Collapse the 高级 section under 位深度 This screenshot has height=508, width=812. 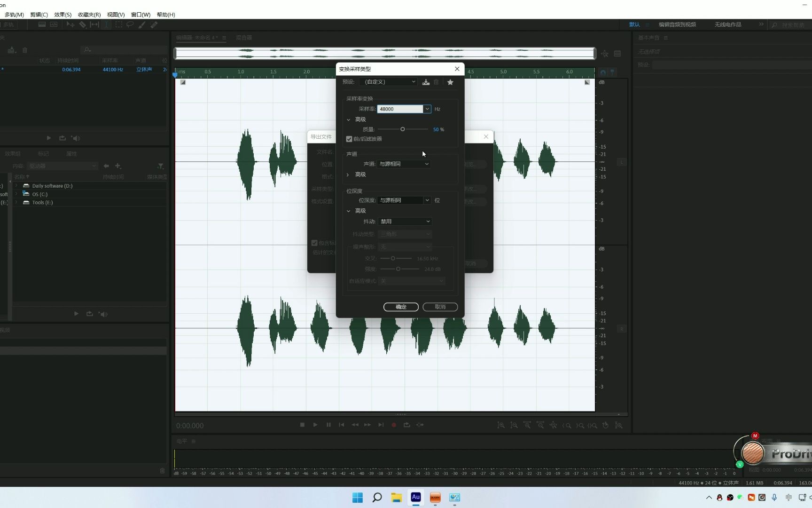click(x=349, y=211)
